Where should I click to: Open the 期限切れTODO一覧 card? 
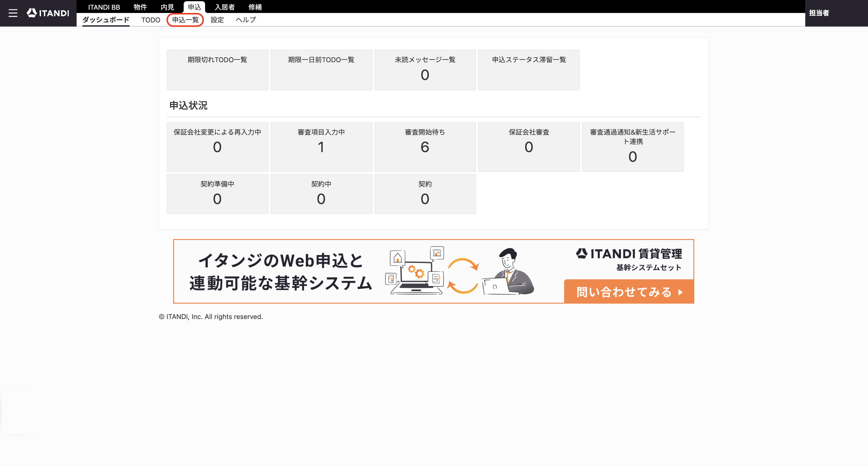pos(217,70)
